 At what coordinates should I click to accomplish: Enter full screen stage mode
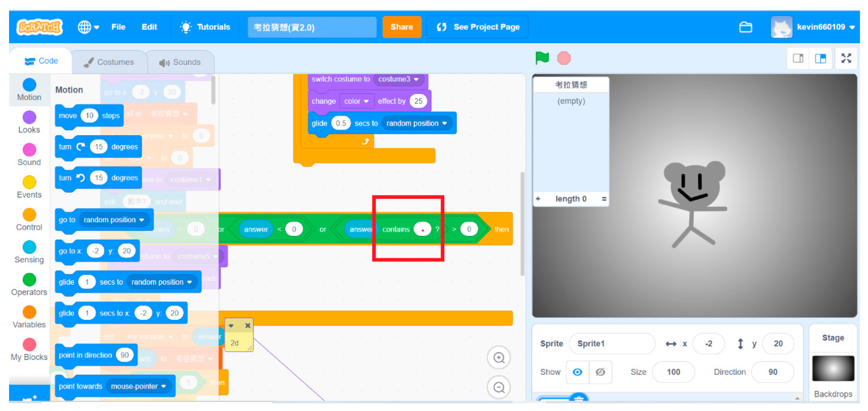coord(846,58)
